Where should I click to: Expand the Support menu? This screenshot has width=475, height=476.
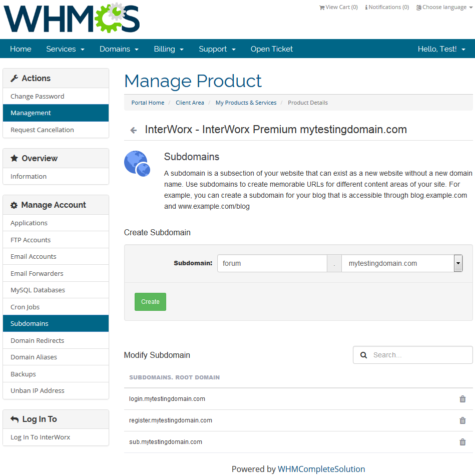pyautogui.click(x=217, y=49)
